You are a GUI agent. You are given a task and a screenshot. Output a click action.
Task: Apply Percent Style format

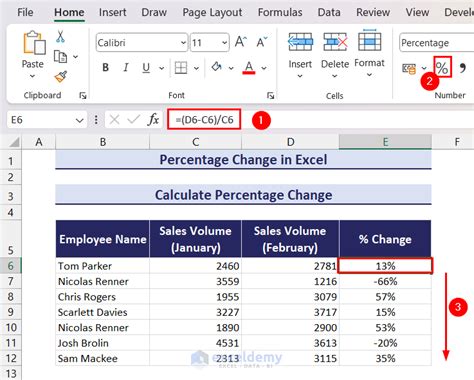coord(442,67)
